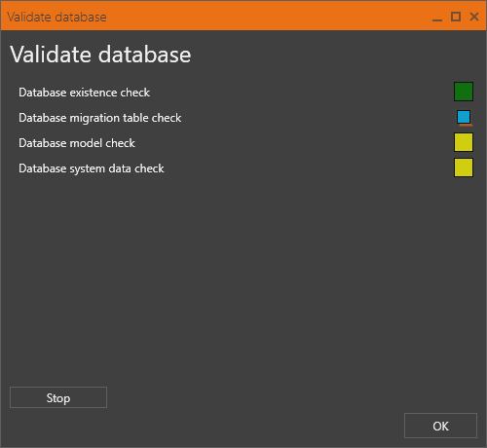Click the large Validate database heading
Image resolution: width=487 pixels, height=448 pixels.
pos(100,55)
